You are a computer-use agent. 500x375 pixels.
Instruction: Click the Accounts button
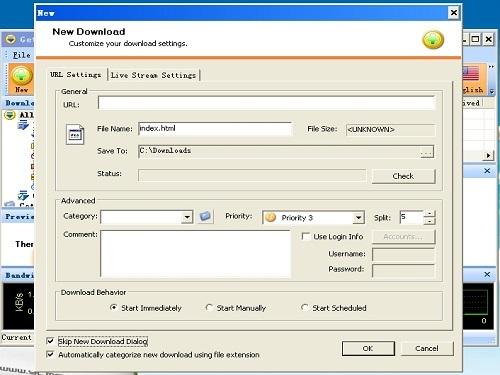[x=403, y=236]
